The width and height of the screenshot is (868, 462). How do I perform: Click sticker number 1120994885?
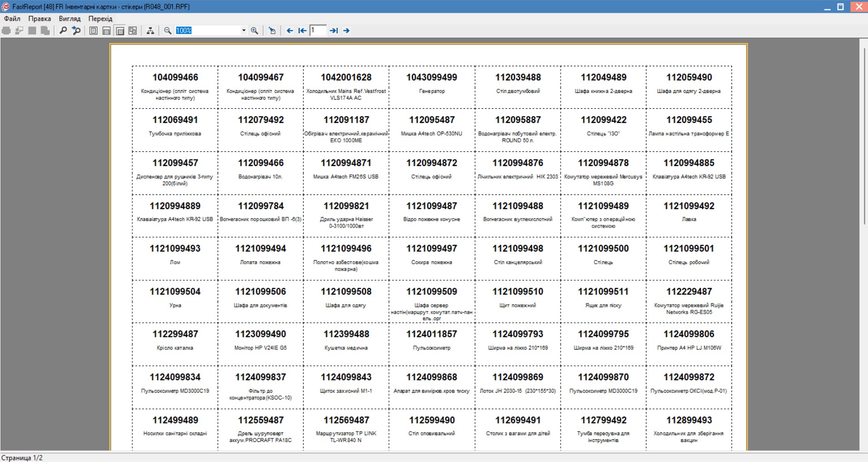689,163
